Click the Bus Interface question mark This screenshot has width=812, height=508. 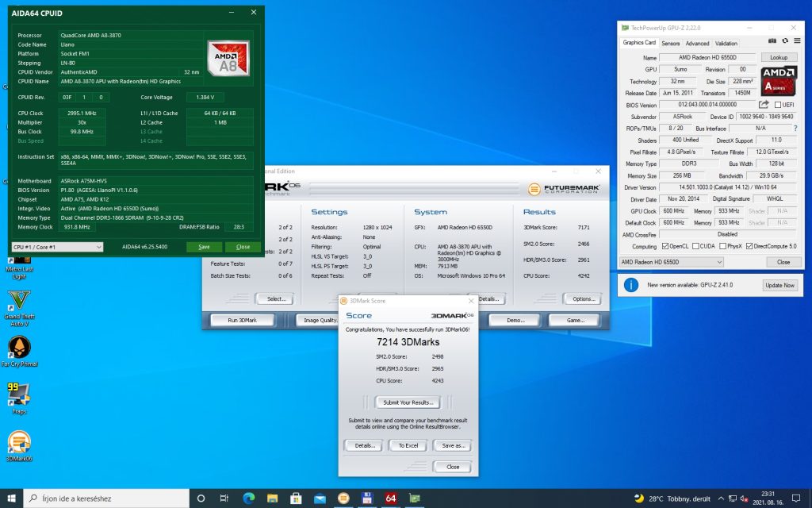(x=795, y=128)
